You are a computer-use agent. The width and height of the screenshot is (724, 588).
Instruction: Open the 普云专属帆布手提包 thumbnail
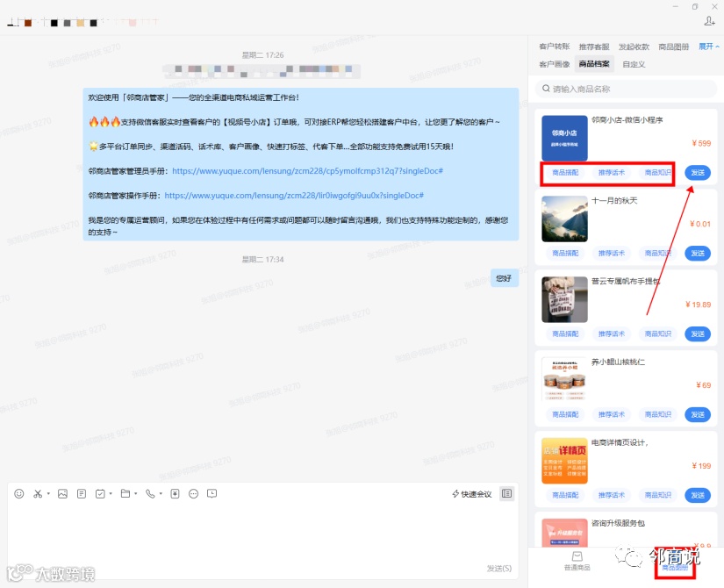564,299
